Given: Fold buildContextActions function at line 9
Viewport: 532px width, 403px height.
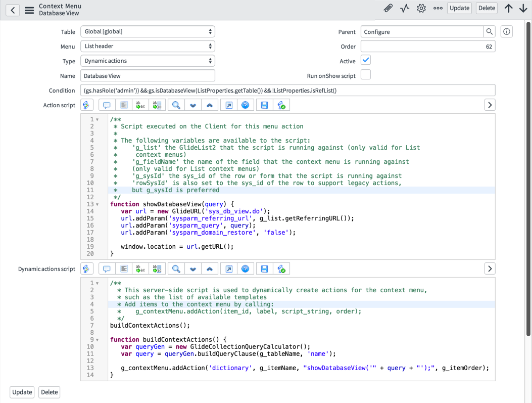Looking at the screenshot, I should pos(98,340).
